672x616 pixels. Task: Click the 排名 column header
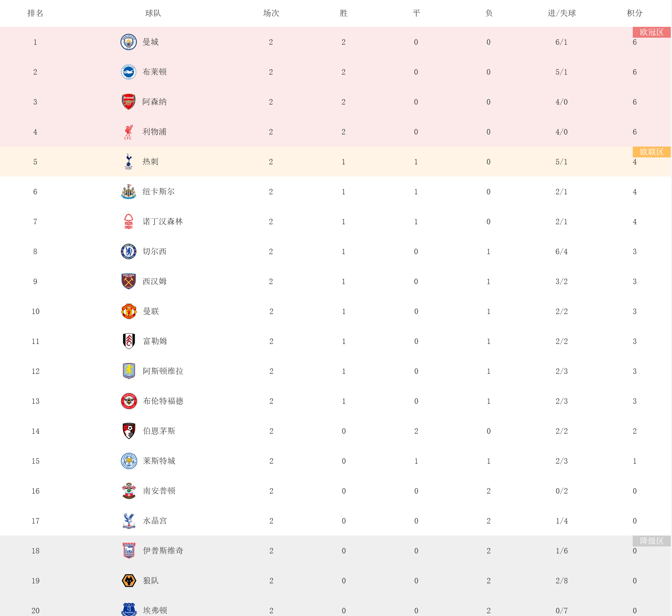pyautogui.click(x=35, y=13)
